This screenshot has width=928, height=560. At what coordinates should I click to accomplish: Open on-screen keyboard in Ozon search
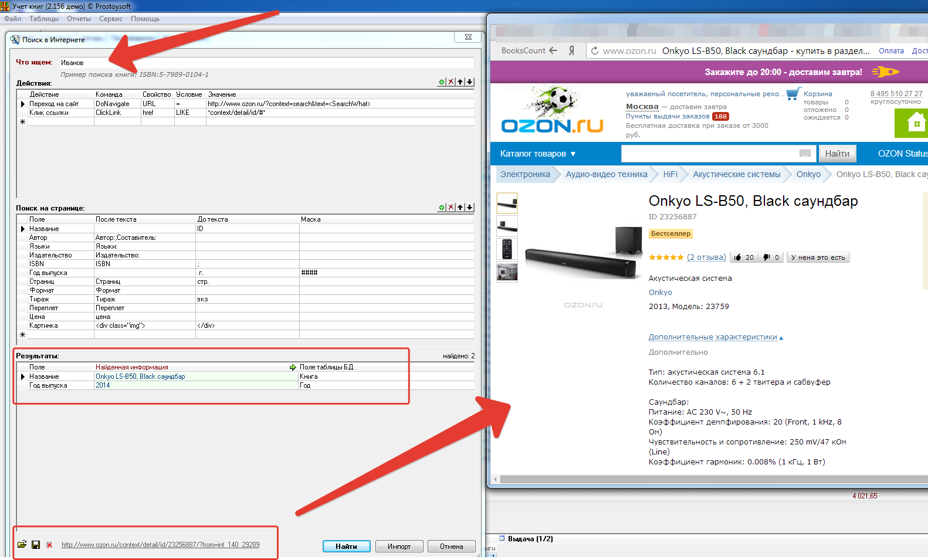(805, 154)
